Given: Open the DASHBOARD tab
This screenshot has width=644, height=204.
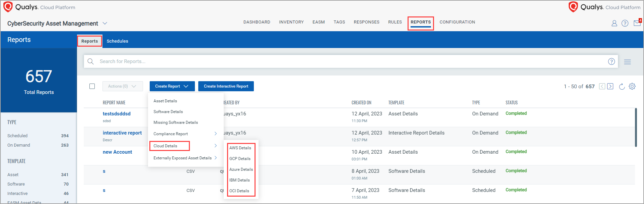Looking at the screenshot, I should (x=257, y=22).
